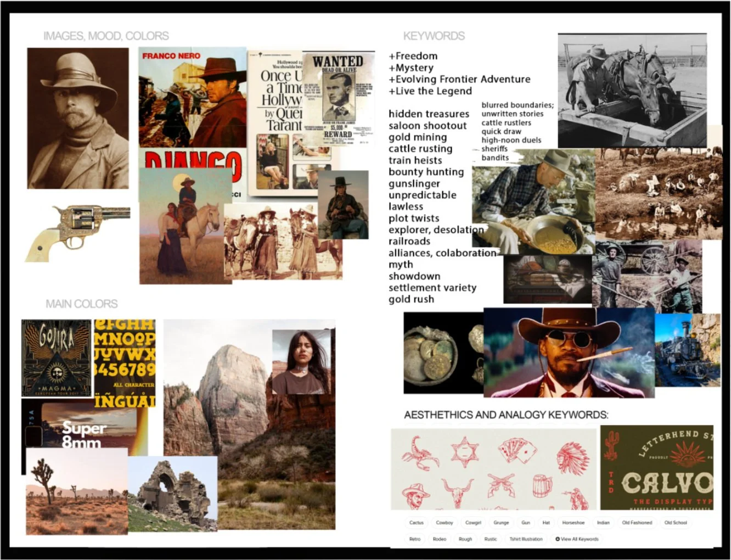The image size is (731, 560).
Task: Click the red sheriff star badge icon
Action: pyautogui.click(x=465, y=452)
